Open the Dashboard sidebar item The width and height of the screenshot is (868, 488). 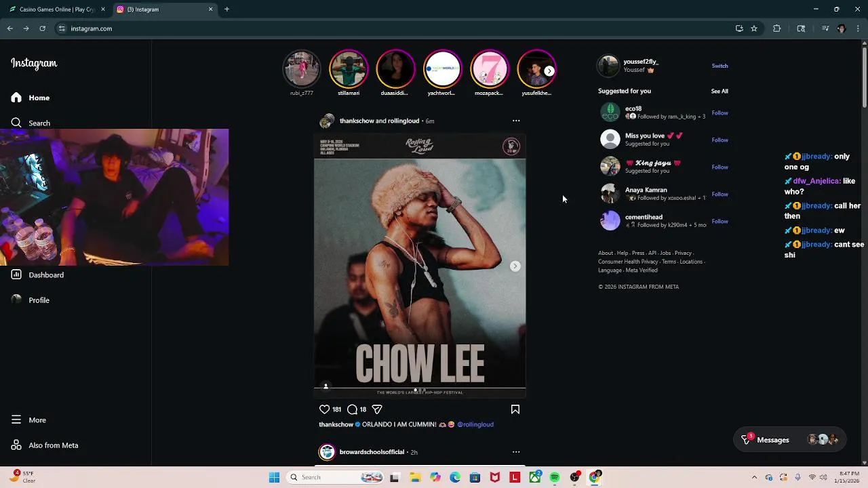click(37, 274)
